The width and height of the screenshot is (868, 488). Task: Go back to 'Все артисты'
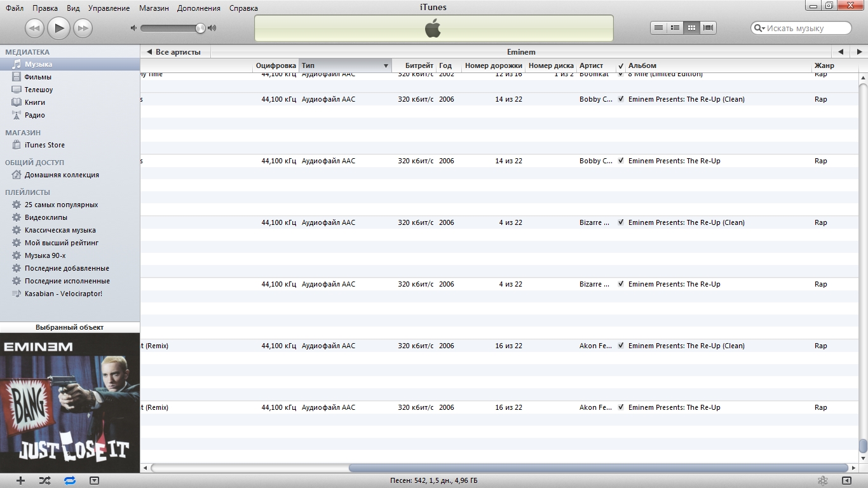(174, 52)
